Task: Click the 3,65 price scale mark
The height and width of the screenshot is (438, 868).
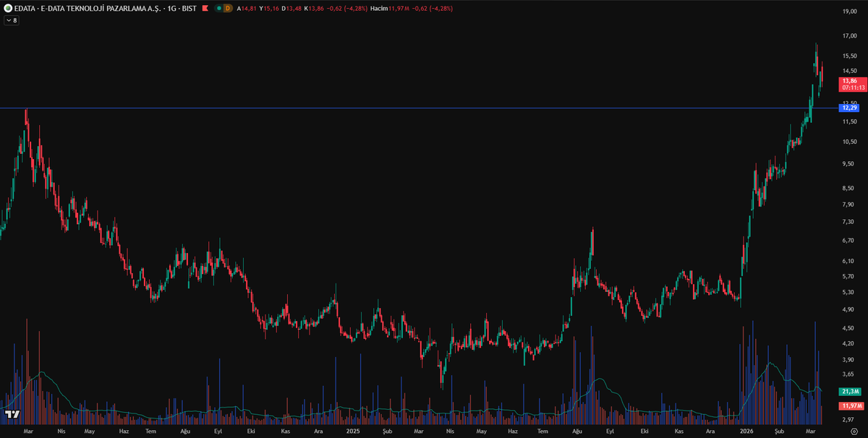Action: pyautogui.click(x=849, y=374)
